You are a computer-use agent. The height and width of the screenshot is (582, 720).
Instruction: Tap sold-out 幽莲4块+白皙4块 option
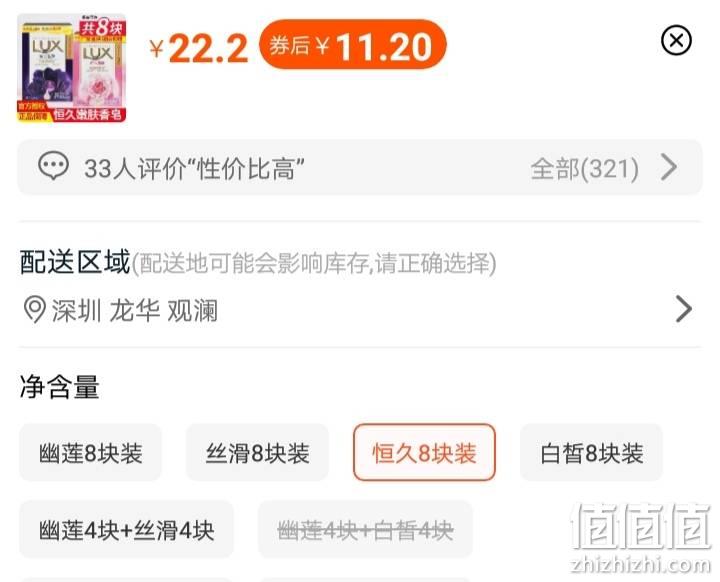(x=366, y=530)
